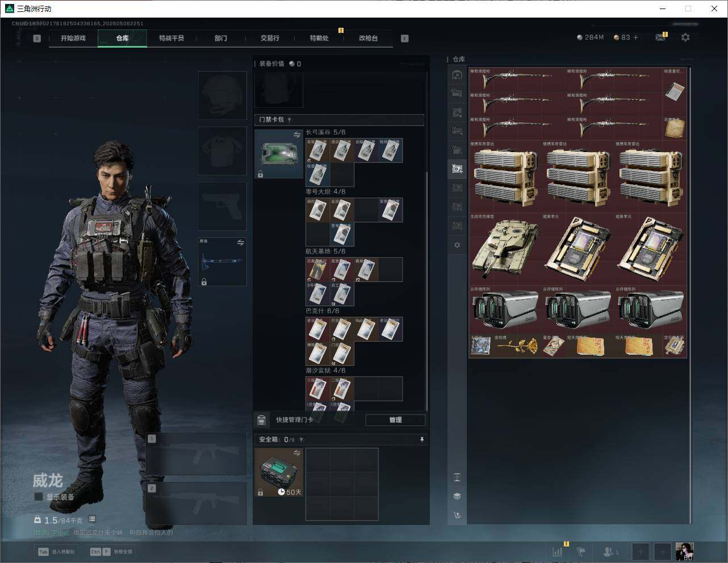Select the highlighted active container icon in sidebar
This screenshot has height=563, width=728.
tap(457, 168)
